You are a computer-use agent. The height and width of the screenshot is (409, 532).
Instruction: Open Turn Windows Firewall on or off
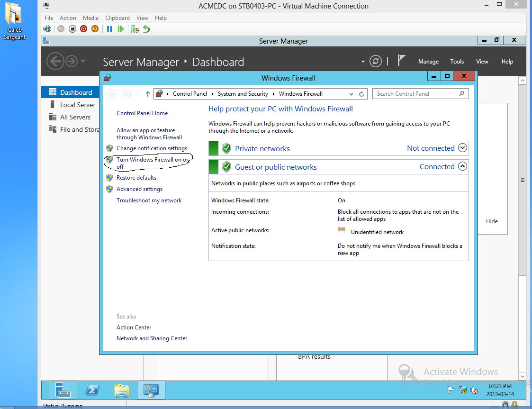pos(153,163)
